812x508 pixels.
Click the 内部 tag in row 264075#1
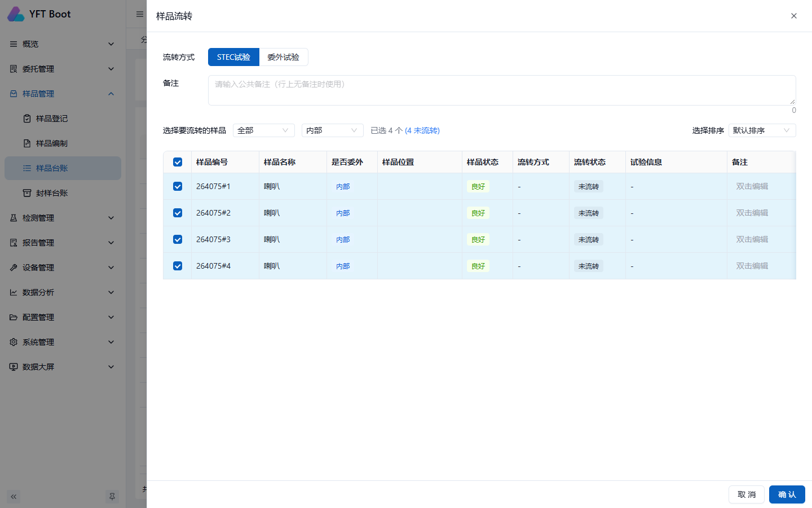point(343,186)
